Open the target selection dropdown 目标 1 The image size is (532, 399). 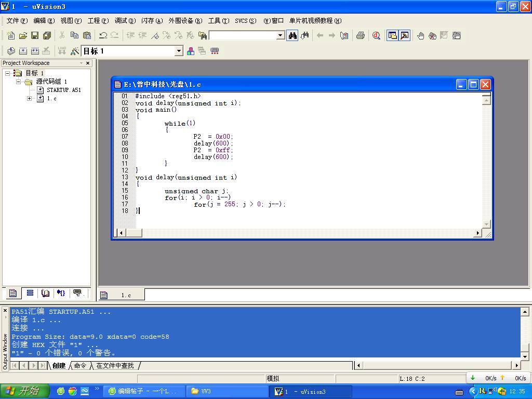[179, 51]
